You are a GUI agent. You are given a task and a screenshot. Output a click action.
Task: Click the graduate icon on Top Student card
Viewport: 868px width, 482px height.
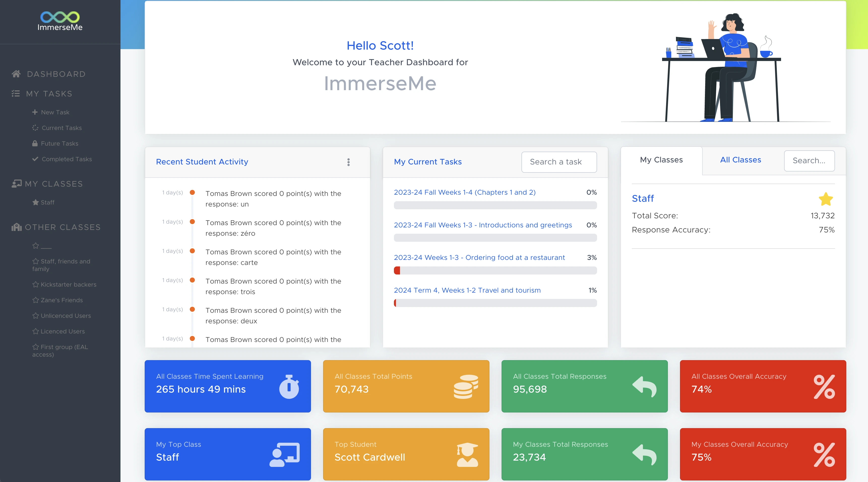tap(467, 454)
